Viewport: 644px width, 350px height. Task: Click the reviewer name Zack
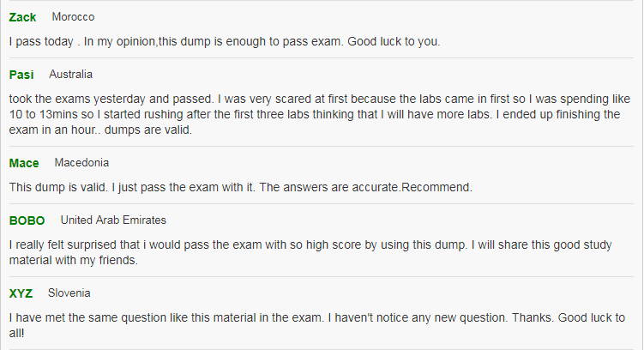(22, 17)
